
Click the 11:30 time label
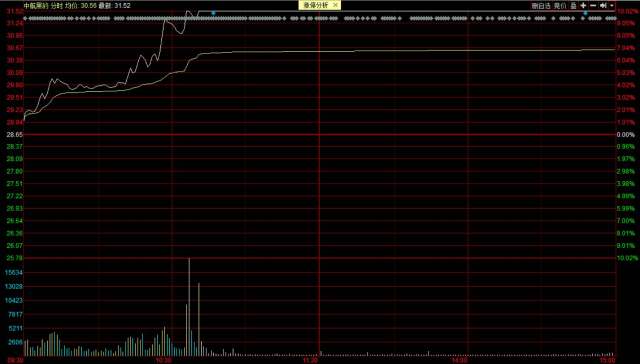point(311,361)
